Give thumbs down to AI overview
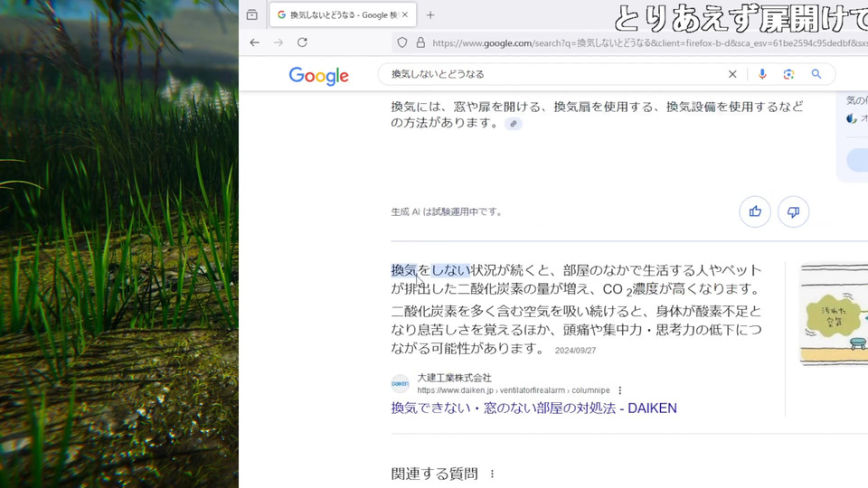The height and width of the screenshot is (488, 868). coord(793,211)
